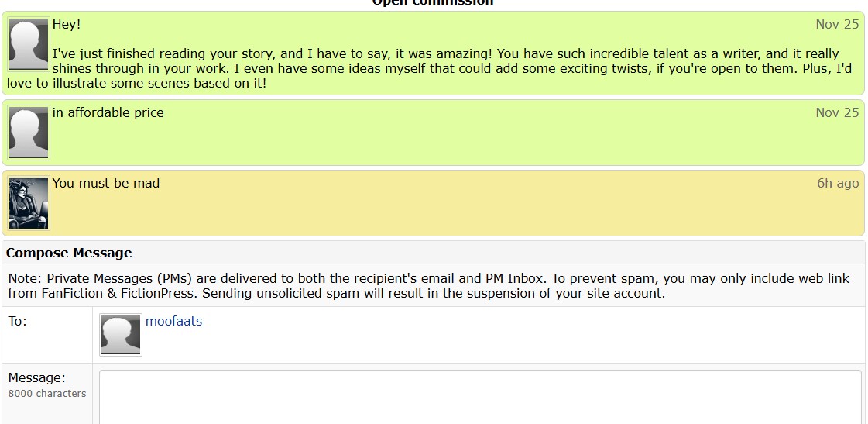Click the "Nov 25" date beside "in affordable price"
868x424 pixels.
[836, 112]
